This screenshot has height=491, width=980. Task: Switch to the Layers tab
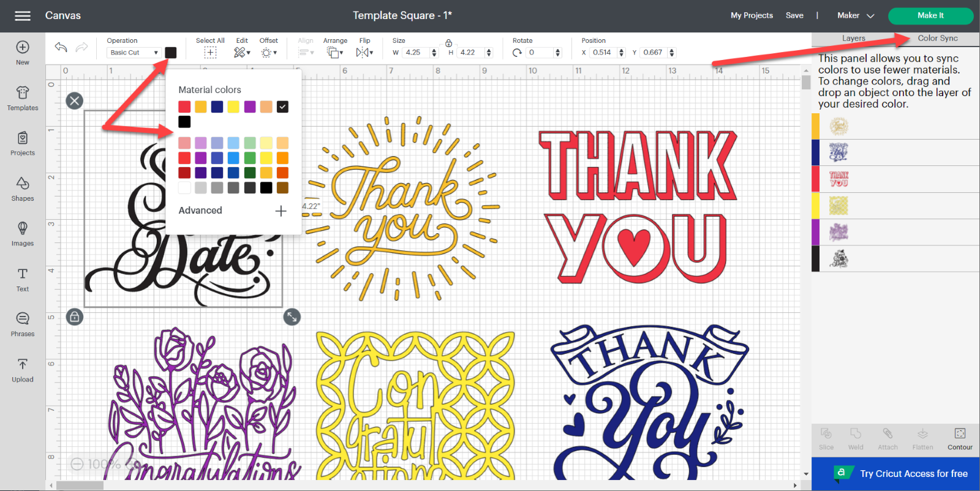853,38
